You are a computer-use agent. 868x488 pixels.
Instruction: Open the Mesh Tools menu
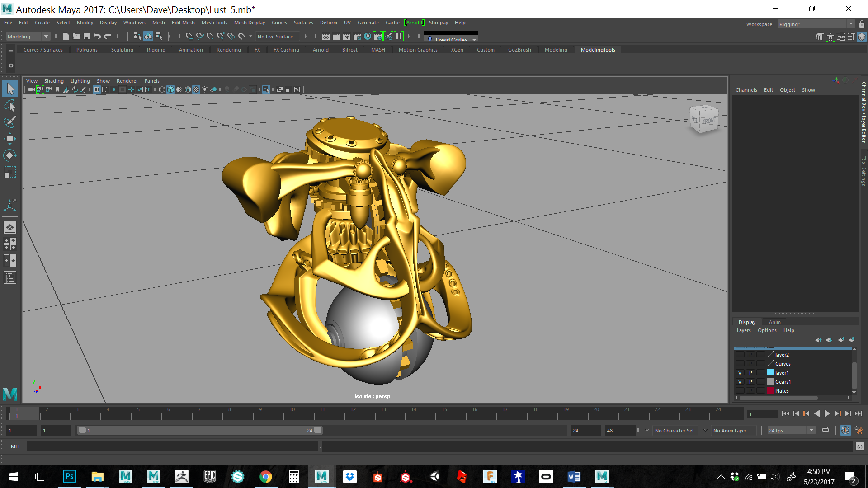[214, 23]
